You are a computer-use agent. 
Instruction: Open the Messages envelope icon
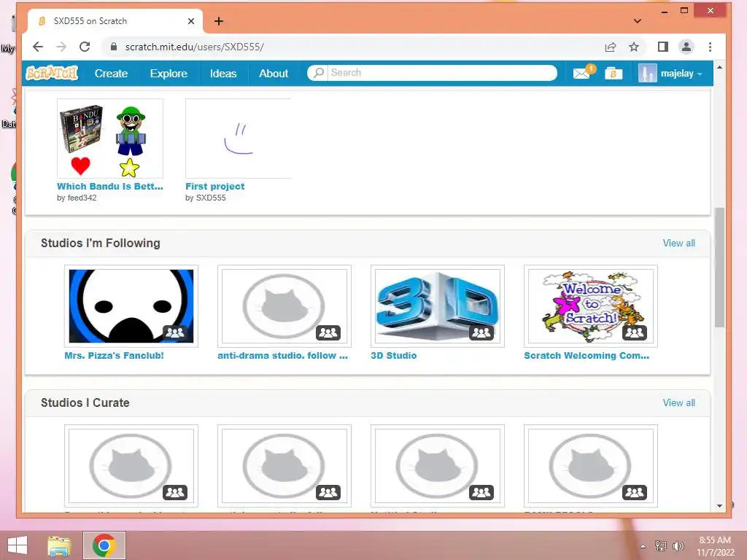click(581, 74)
